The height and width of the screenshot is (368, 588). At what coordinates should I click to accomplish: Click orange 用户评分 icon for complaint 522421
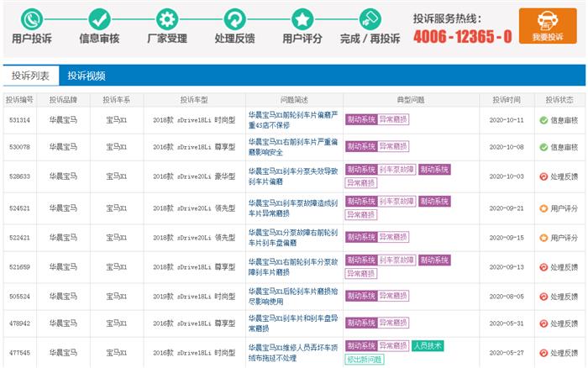point(543,238)
